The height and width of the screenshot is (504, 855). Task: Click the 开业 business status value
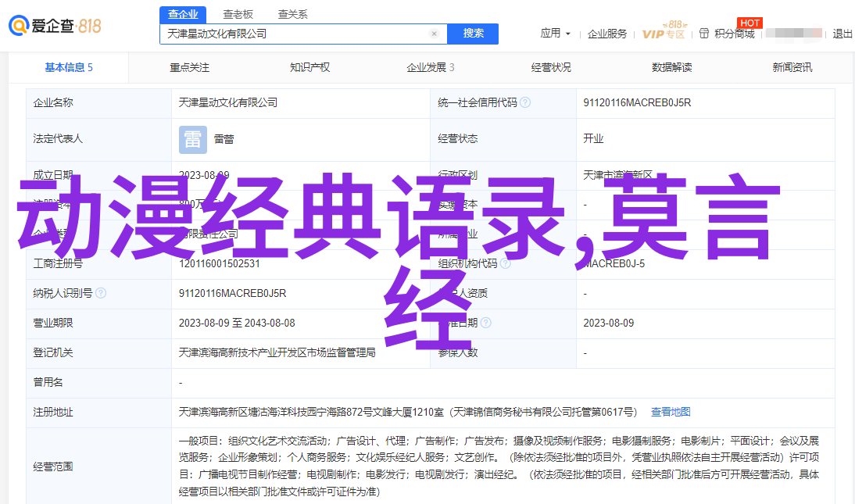click(593, 138)
